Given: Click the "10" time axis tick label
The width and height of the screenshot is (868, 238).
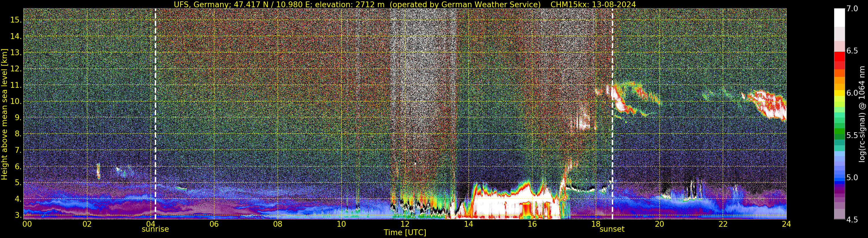Looking at the screenshot, I should 341,224.
